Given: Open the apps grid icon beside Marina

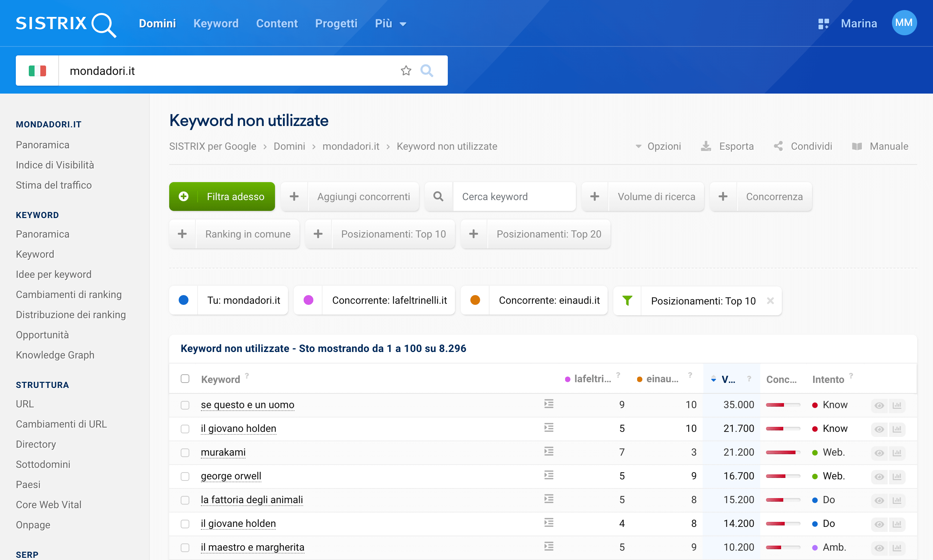Looking at the screenshot, I should [823, 24].
